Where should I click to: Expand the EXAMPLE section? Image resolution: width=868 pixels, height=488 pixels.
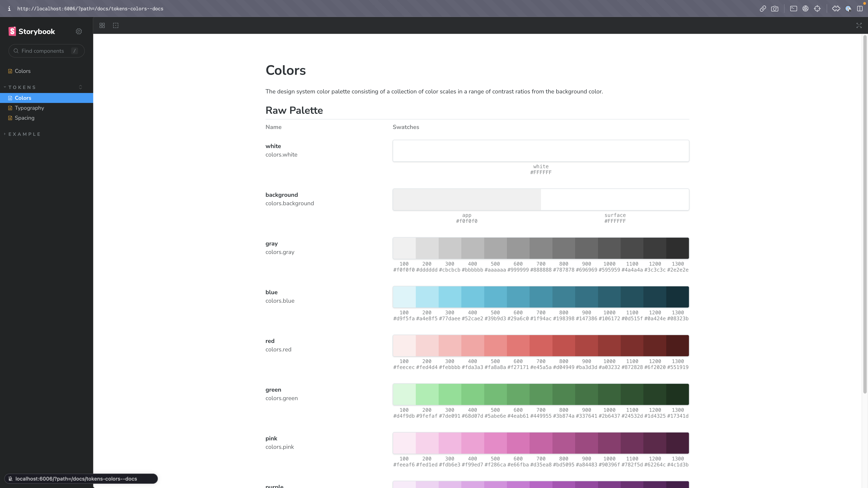(24, 134)
